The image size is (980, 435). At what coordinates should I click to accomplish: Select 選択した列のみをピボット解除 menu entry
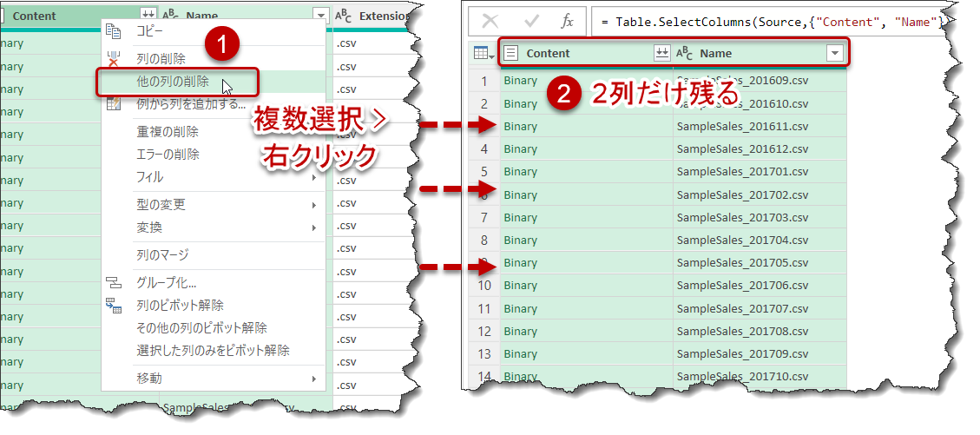click(214, 351)
